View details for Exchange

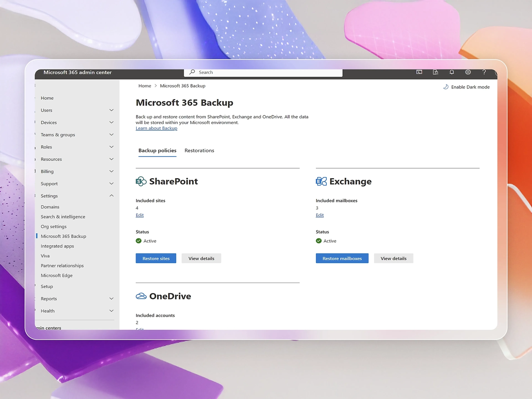click(393, 258)
